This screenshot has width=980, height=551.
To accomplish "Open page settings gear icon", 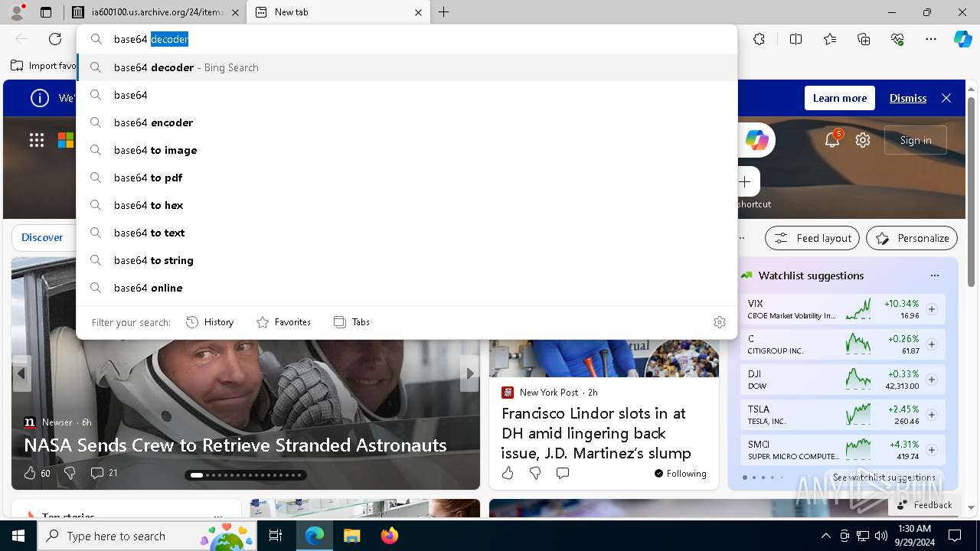I will [863, 140].
